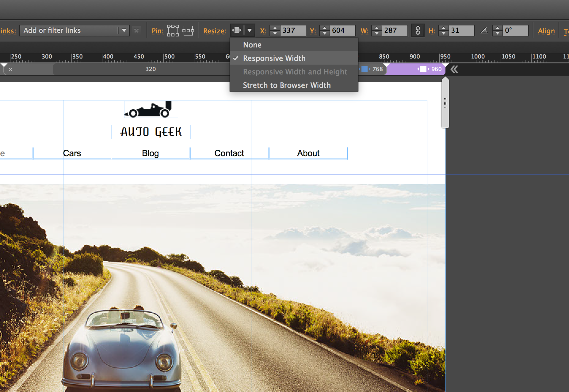Click the rotation angle 0° field
Image resolution: width=569 pixels, height=392 pixels.
point(516,30)
